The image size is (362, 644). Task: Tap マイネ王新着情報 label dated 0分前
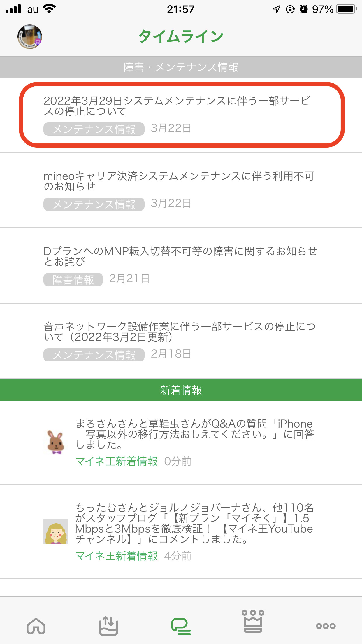pos(117,461)
